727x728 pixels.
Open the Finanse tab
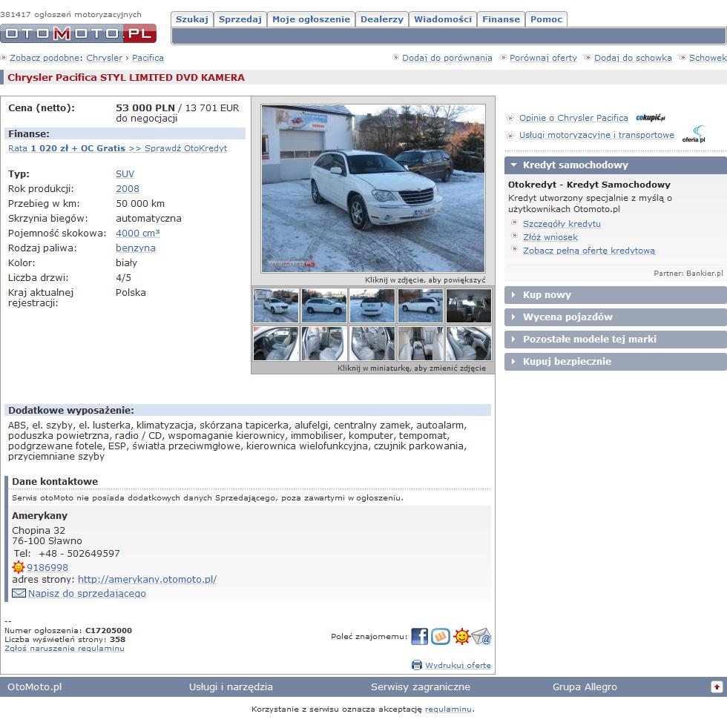coord(501,19)
